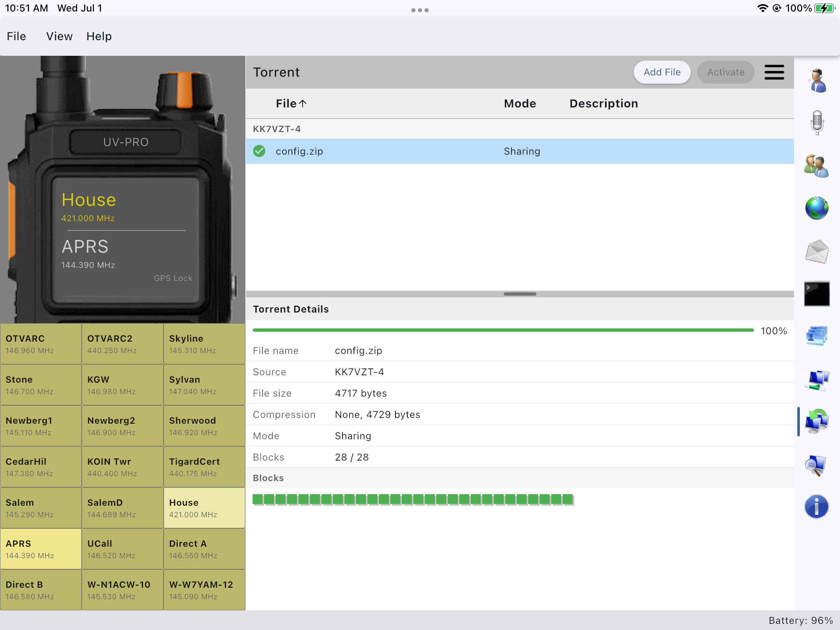Select the UCall 146.520 MHz channel
Screen dimensions: 840x630
click(123, 549)
